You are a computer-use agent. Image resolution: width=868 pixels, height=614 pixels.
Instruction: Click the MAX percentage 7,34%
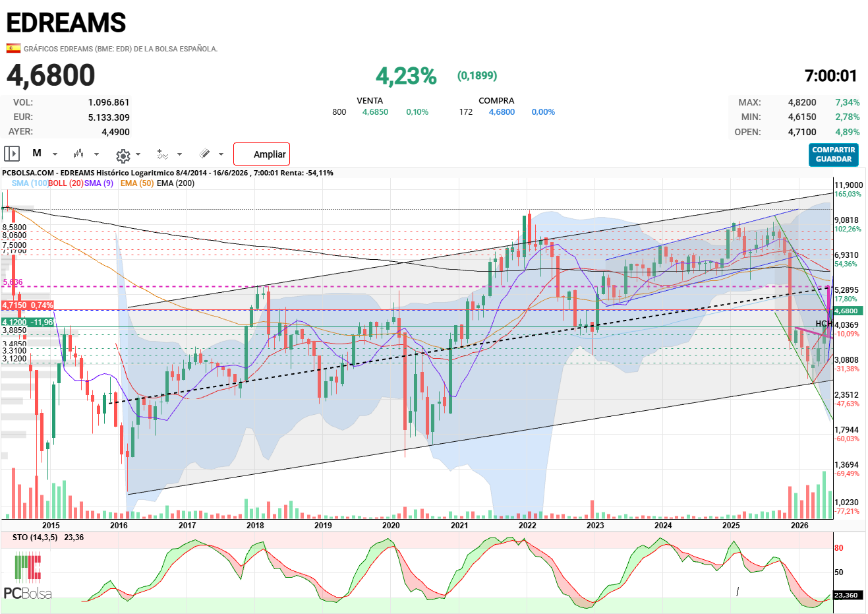tap(848, 102)
